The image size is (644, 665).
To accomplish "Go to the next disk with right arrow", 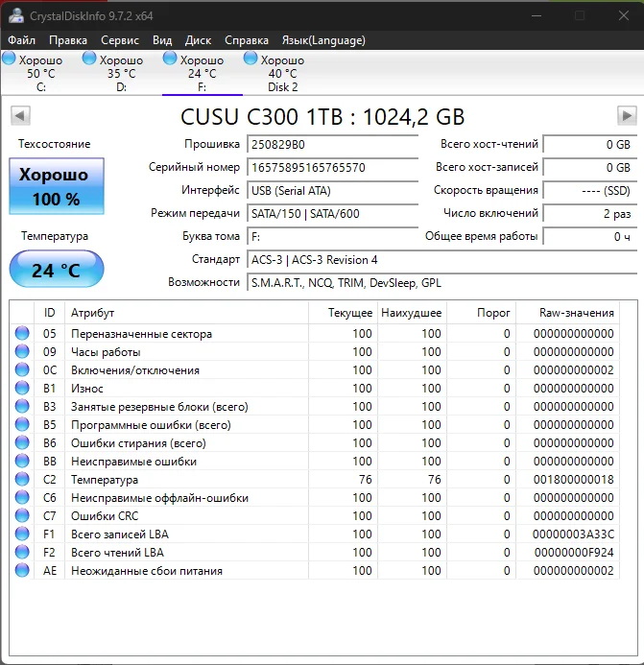I will click(x=627, y=115).
